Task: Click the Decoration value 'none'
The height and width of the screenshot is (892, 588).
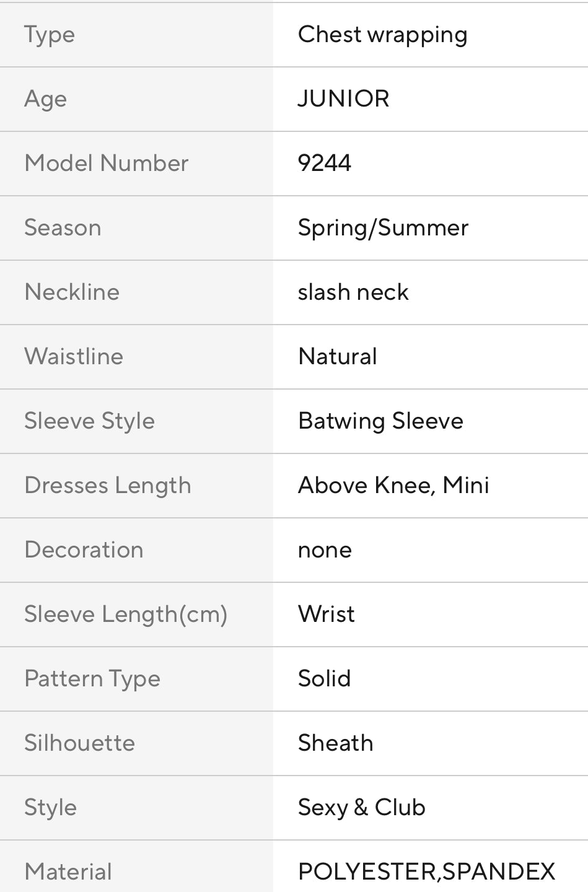Action: (x=325, y=550)
